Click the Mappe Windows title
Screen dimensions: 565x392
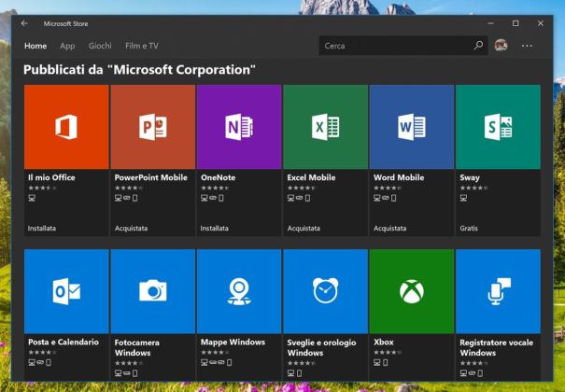(233, 342)
